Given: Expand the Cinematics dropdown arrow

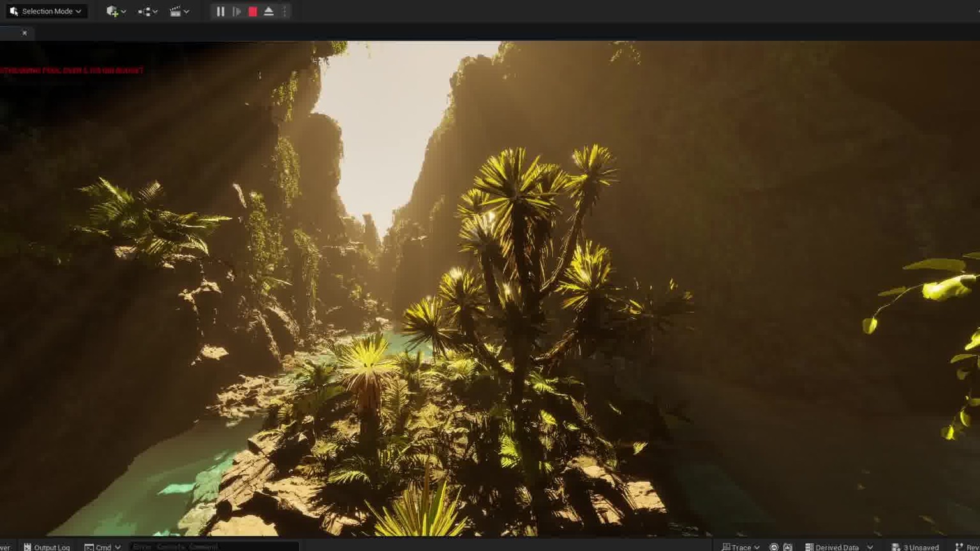Looking at the screenshot, I should tap(186, 11).
